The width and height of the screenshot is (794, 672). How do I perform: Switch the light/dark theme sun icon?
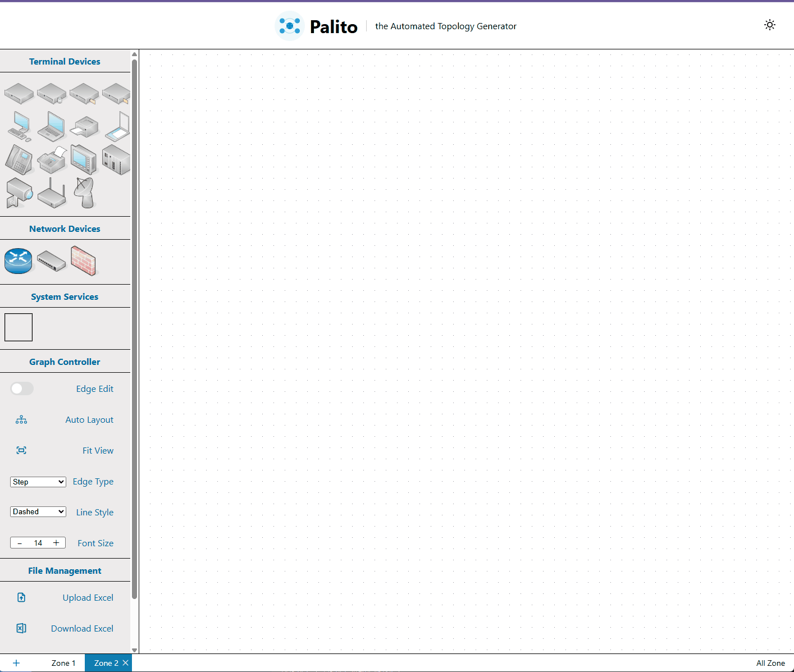pos(770,25)
